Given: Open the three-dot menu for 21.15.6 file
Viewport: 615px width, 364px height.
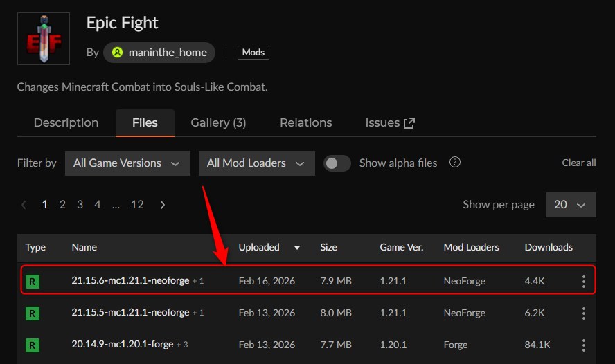Looking at the screenshot, I should click(x=584, y=282).
